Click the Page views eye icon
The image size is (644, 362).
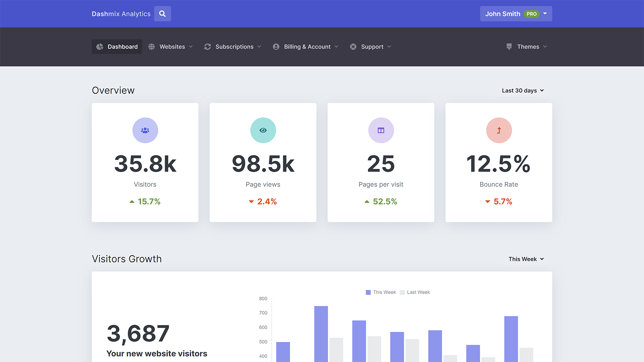click(263, 130)
